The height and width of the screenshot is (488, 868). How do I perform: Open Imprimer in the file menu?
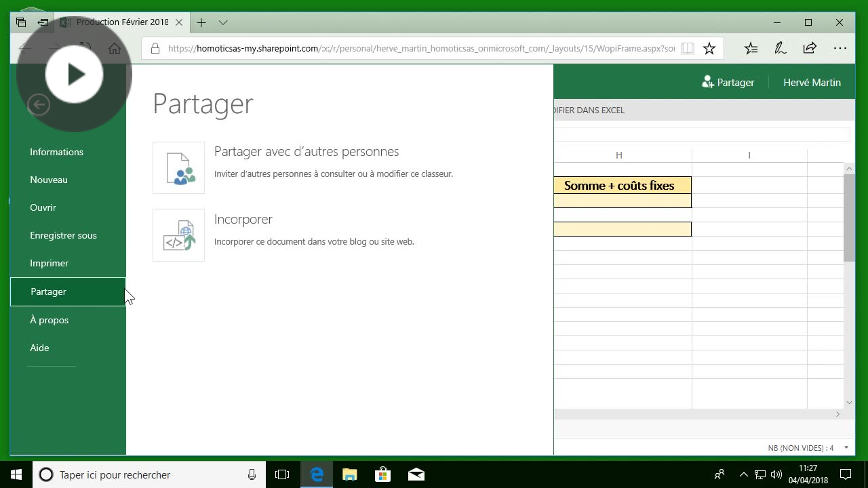pyautogui.click(x=49, y=263)
